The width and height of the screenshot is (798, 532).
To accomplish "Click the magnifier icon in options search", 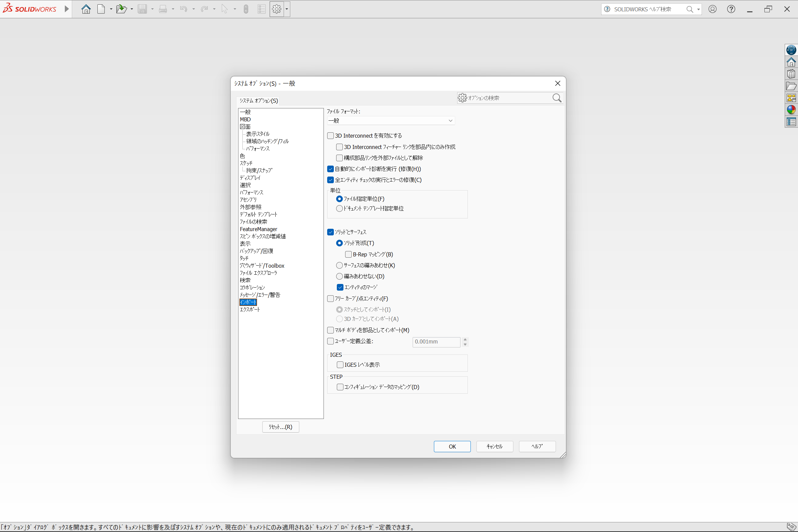I will [557, 98].
